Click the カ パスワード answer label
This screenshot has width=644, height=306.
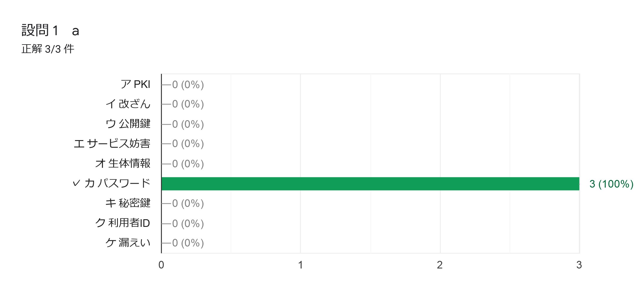(117, 183)
